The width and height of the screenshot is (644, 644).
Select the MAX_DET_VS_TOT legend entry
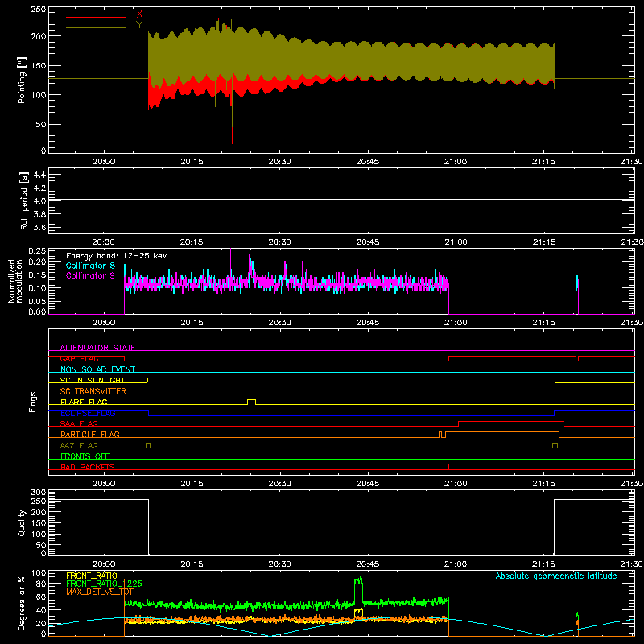pyautogui.click(x=100, y=592)
